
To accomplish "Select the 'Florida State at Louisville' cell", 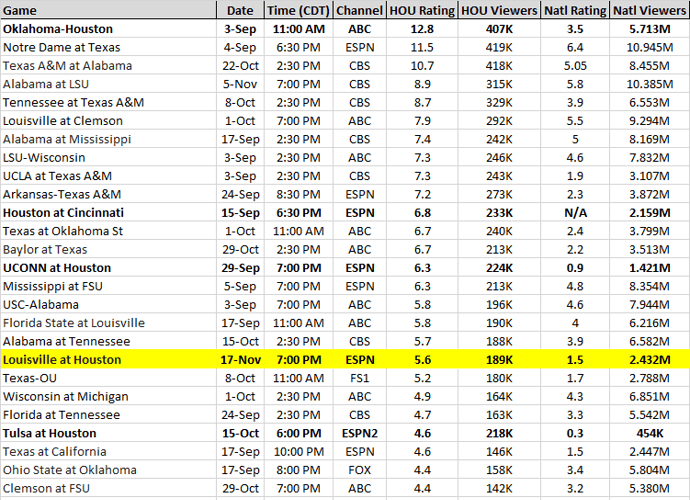I will [x=108, y=323].
